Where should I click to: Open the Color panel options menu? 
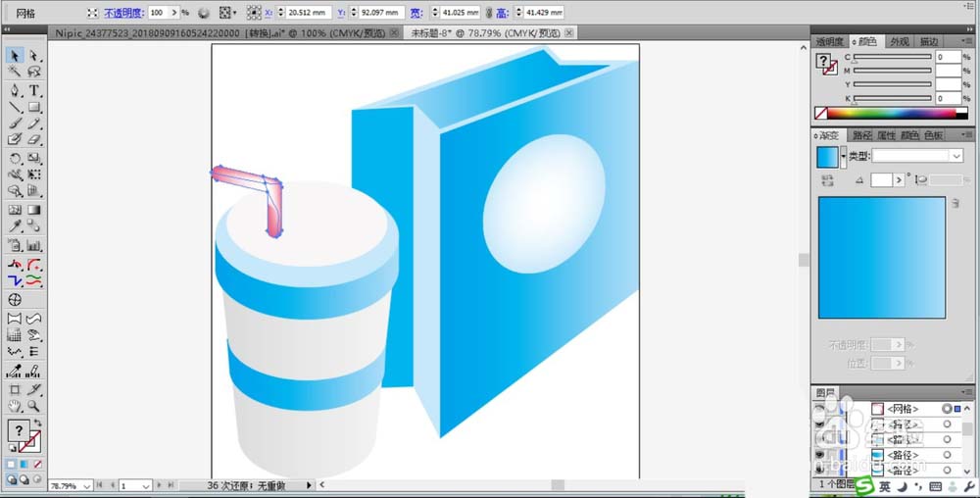point(967,41)
